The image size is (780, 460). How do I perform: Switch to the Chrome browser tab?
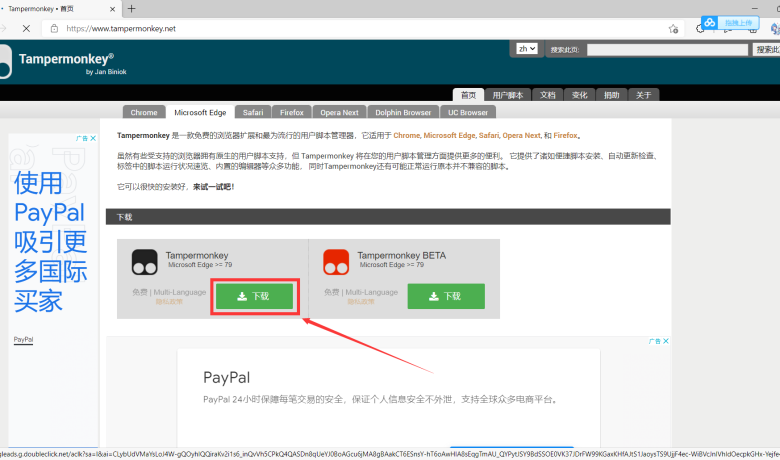144,112
